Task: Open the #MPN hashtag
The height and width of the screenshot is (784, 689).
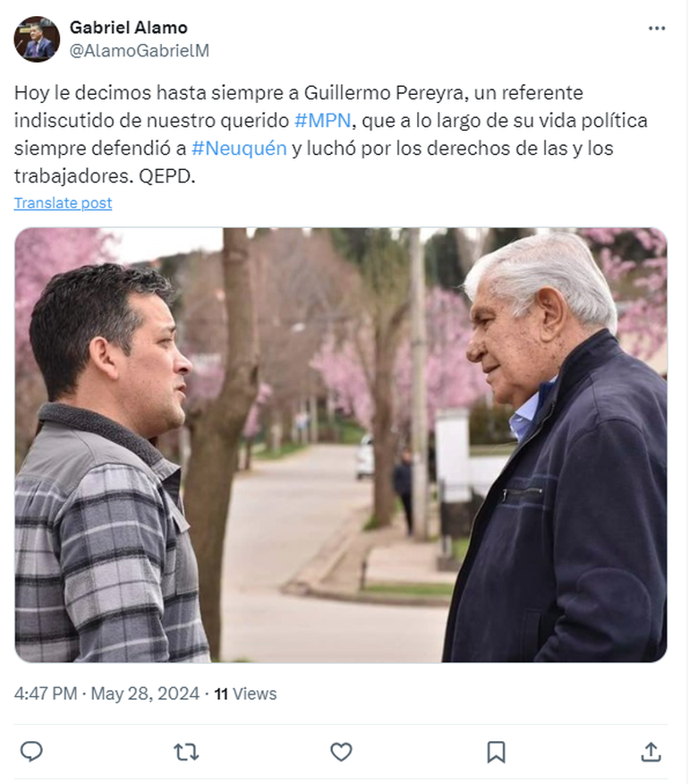Action: click(322, 121)
